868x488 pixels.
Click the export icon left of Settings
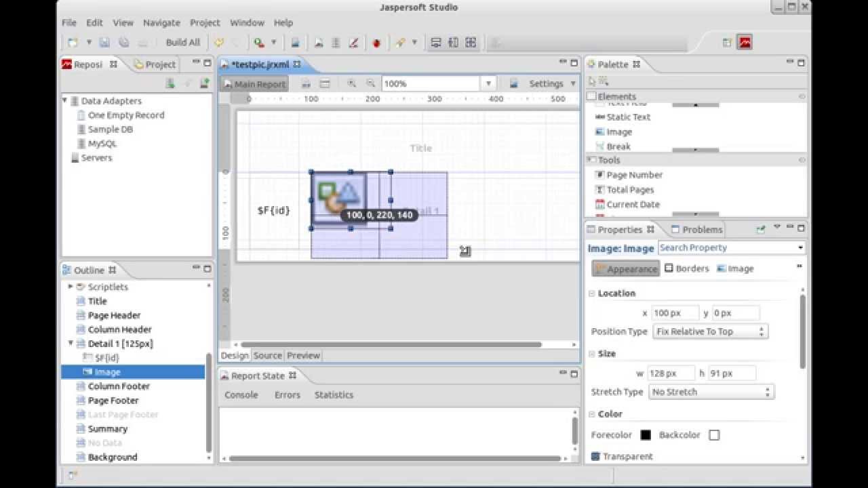(x=514, y=83)
